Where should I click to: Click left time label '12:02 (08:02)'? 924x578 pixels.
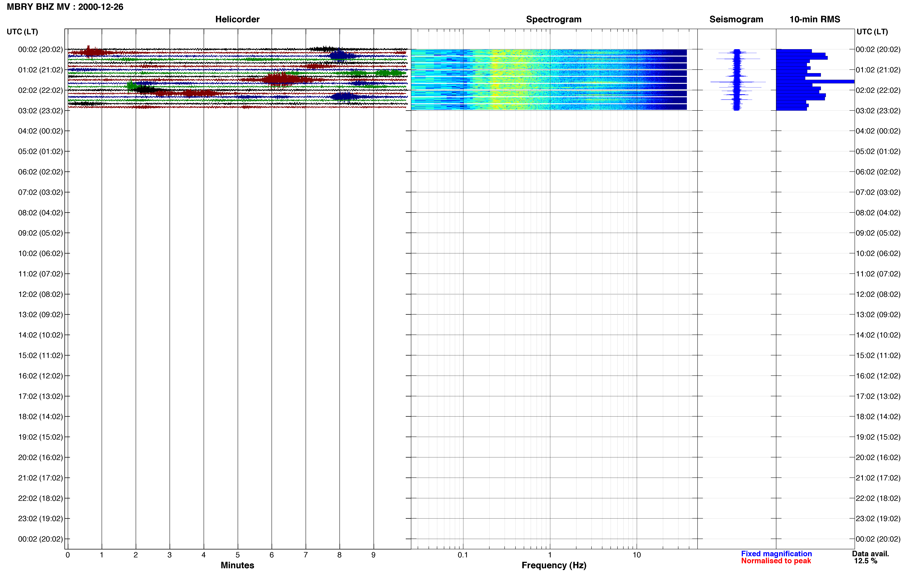[41, 294]
